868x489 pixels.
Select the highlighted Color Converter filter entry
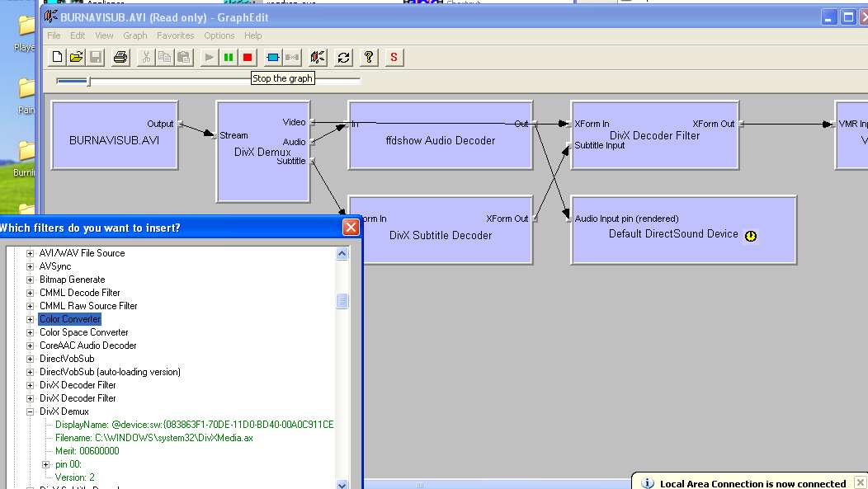point(70,319)
